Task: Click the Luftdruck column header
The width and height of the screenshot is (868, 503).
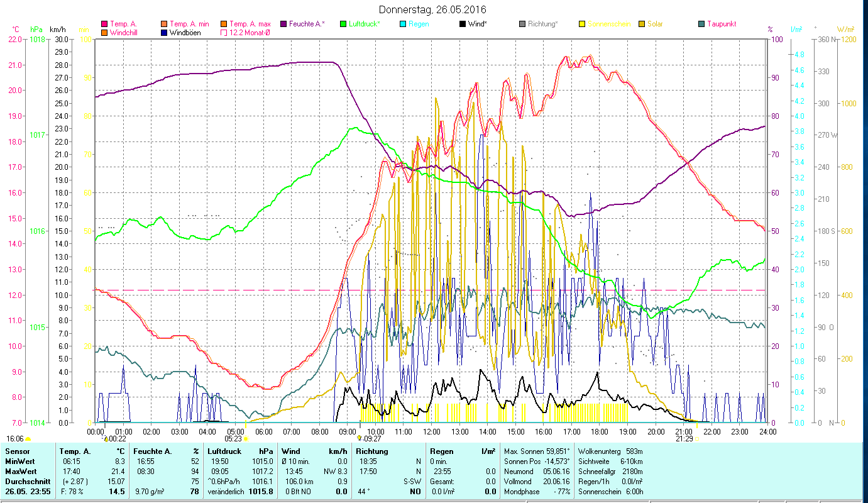Action: [x=224, y=451]
